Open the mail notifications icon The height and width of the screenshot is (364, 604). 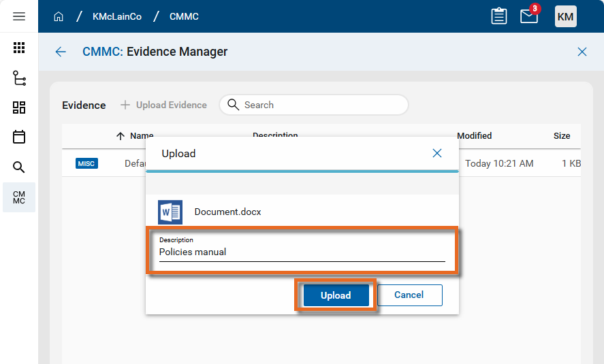[529, 16]
